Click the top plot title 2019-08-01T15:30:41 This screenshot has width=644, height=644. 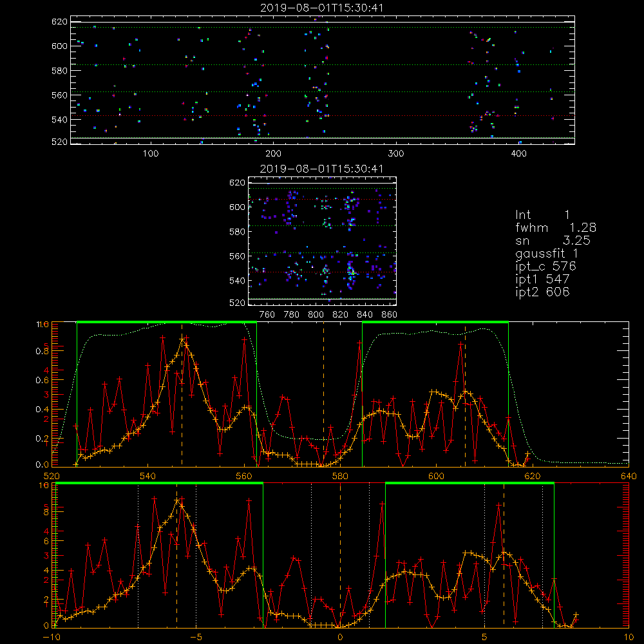click(x=322, y=8)
